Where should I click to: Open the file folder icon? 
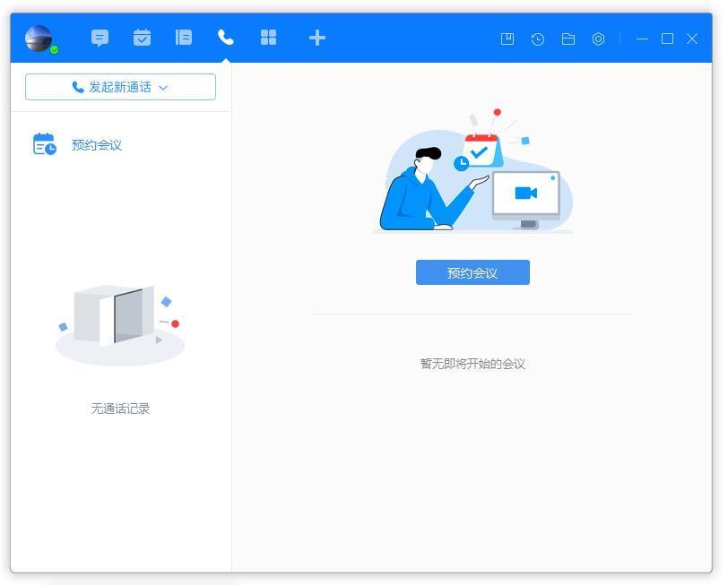click(568, 39)
